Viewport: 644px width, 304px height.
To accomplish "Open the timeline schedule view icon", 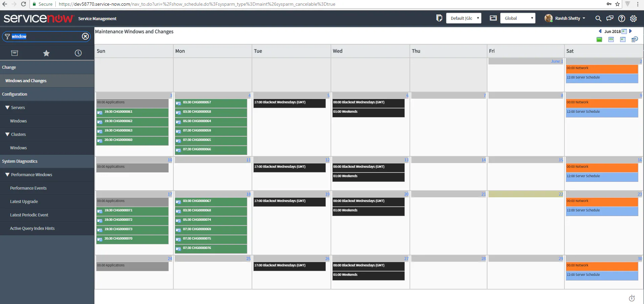I will pyautogui.click(x=635, y=39).
